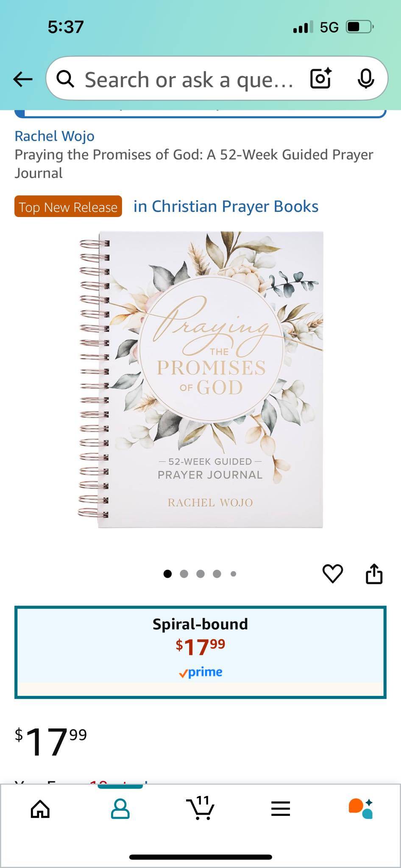The image size is (401, 868).
Task: Open Rachel Wojo author link
Action: 55,136
